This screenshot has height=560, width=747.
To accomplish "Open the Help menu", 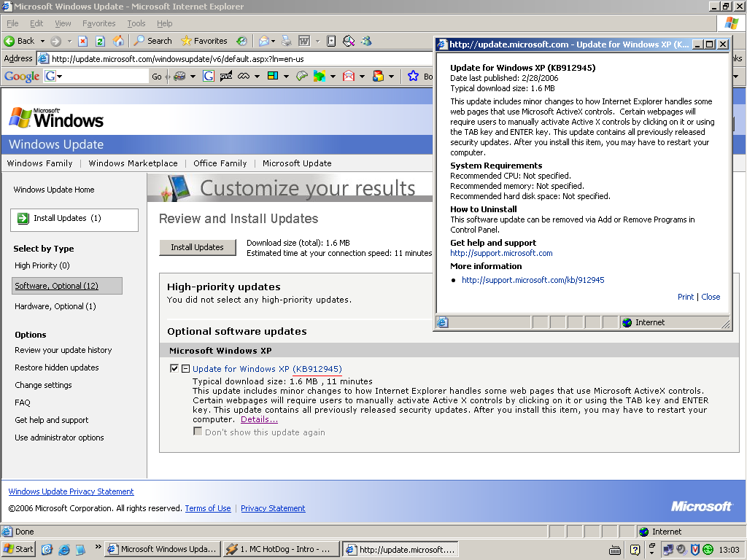I will point(164,23).
